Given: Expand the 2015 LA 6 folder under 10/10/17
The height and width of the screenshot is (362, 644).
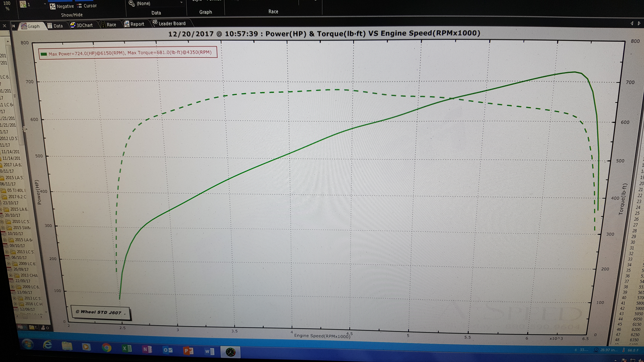Looking at the screenshot, I should pyautogui.click(x=5, y=240).
